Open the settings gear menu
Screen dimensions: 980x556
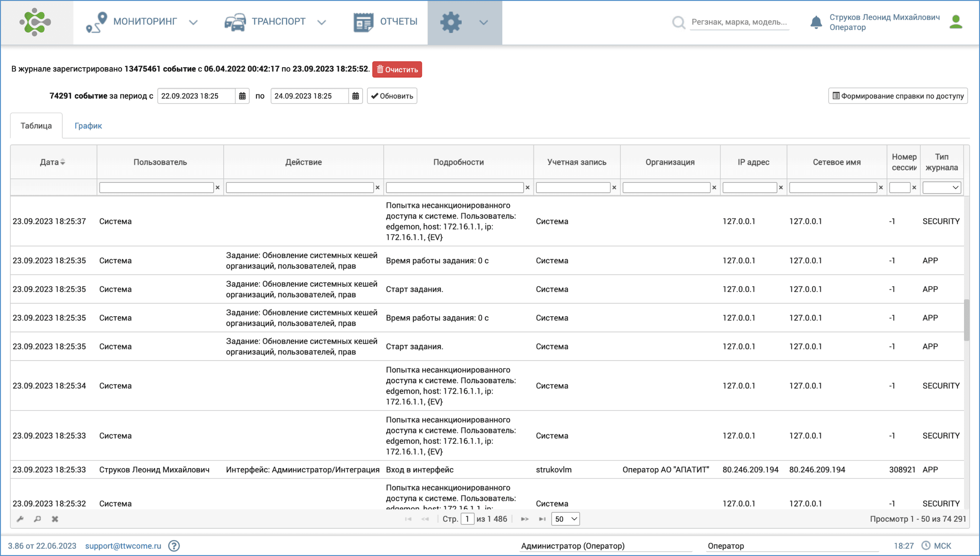click(x=451, y=22)
